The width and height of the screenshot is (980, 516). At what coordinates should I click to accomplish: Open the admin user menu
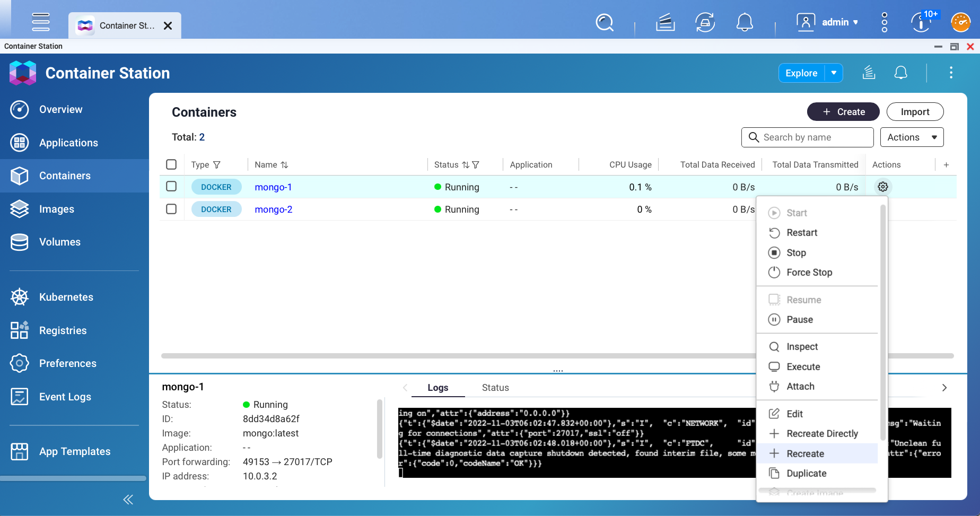coord(827,22)
